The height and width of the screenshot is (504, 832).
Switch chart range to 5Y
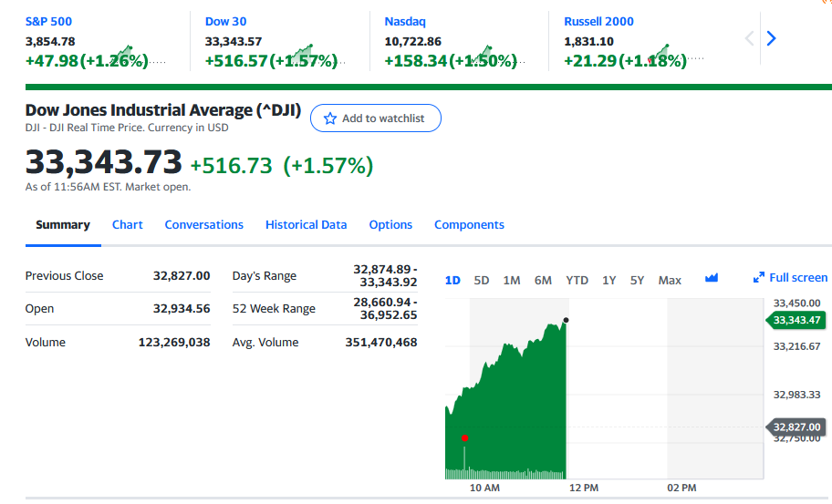637,281
